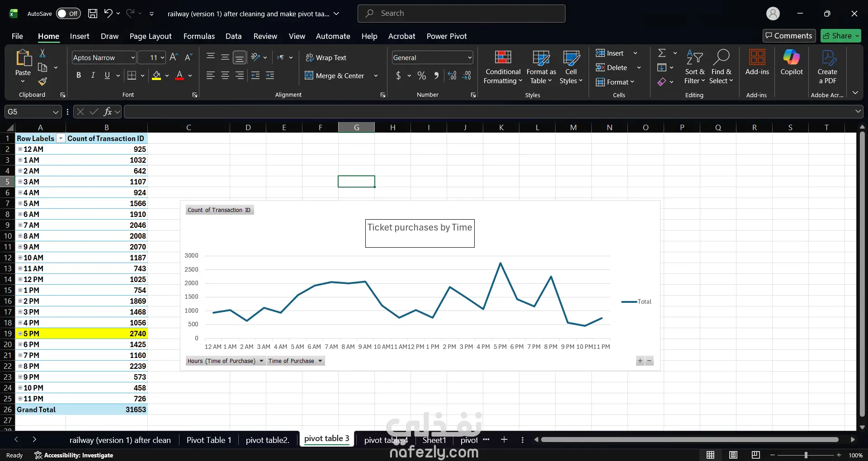Click the Undo arrow icon
This screenshot has width=868, height=461.
click(x=108, y=14)
